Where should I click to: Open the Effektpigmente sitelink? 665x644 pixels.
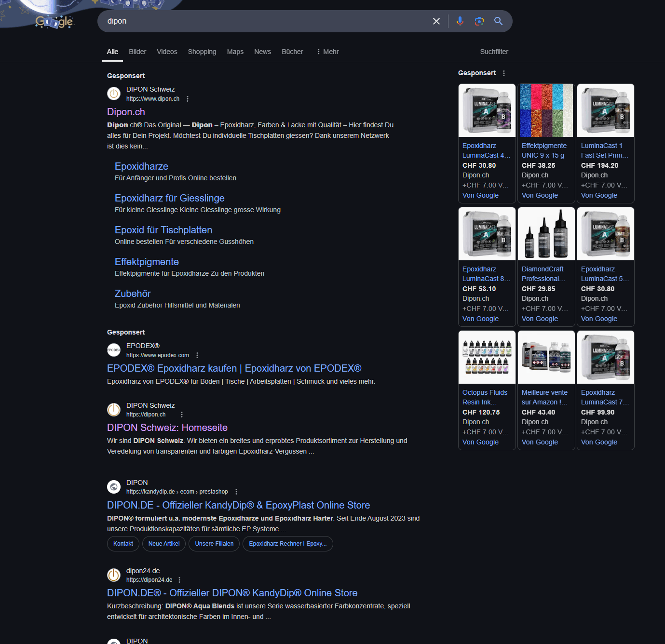tap(147, 262)
